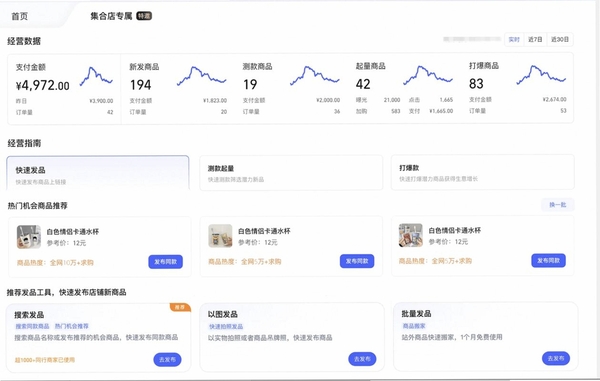Open the 支付金额 data card
600x381 pixels.
tap(64, 89)
